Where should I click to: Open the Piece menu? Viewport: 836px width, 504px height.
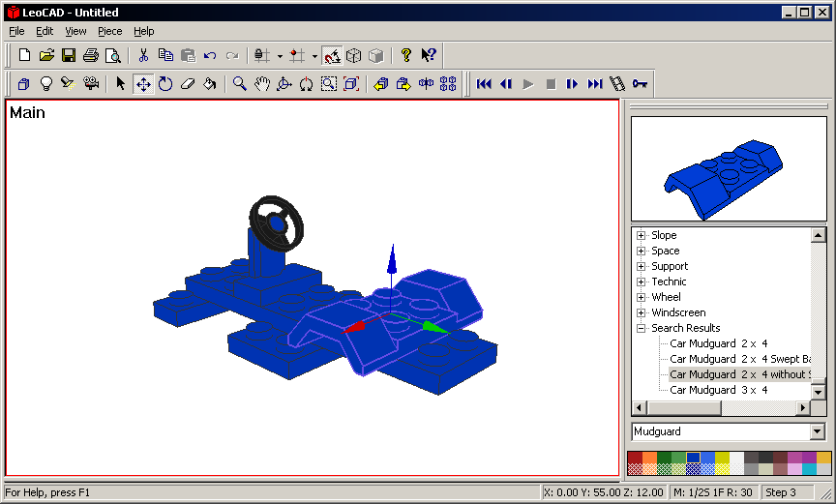tap(109, 31)
